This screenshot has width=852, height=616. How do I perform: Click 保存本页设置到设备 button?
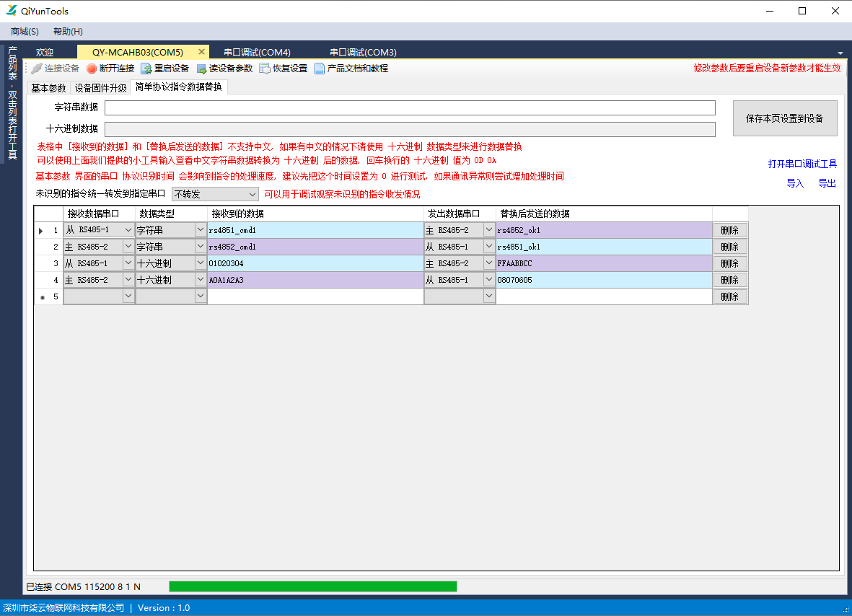[x=784, y=118]
